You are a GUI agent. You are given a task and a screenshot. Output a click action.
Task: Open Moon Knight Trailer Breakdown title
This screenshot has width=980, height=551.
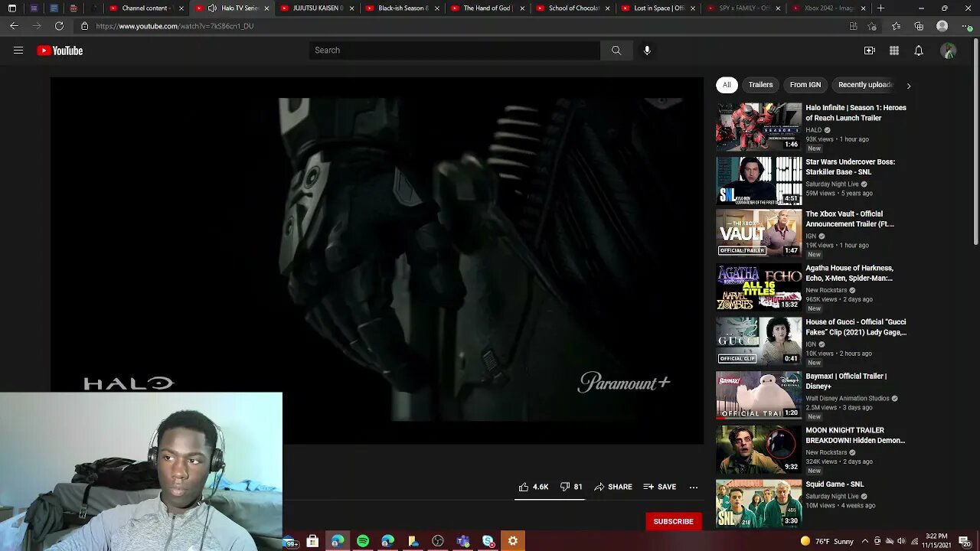click(855, 435)
